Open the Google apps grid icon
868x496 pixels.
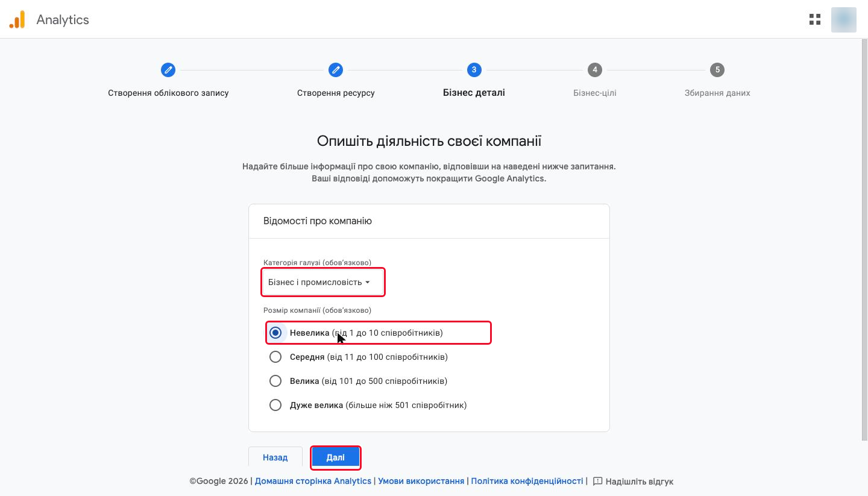pyautogui.click(x=815, y=19)
